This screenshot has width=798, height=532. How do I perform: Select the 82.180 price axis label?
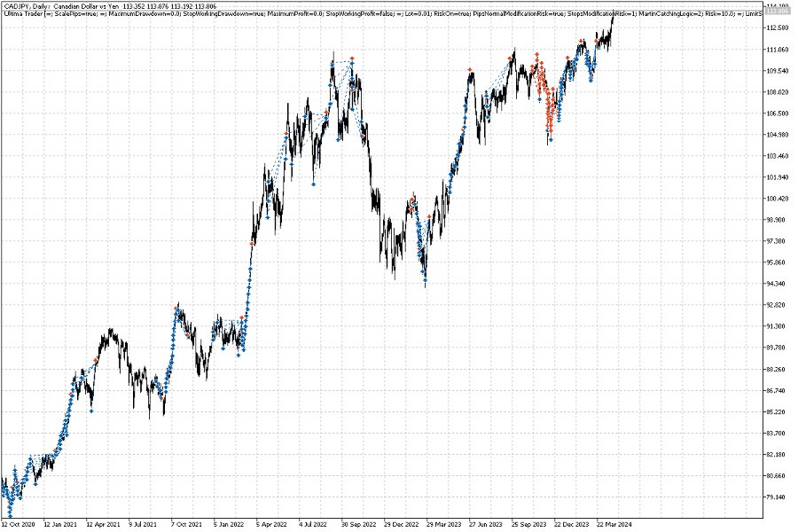[776, 455]
